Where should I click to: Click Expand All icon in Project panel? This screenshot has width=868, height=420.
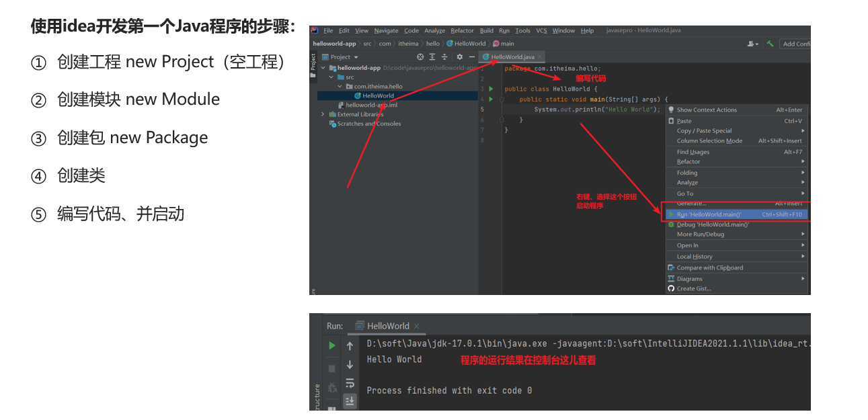(x=433, y=57)
